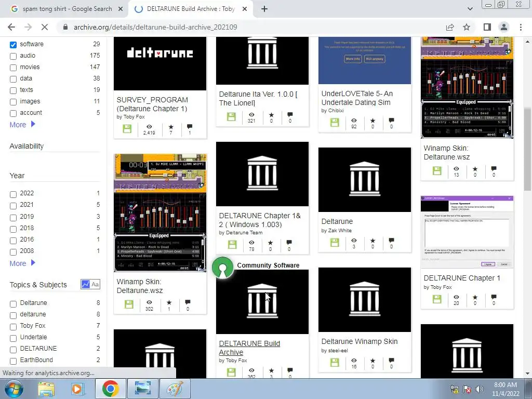This screenshot has width=532, height=399.
Task: Check the account media type filter
Action: 13,113
